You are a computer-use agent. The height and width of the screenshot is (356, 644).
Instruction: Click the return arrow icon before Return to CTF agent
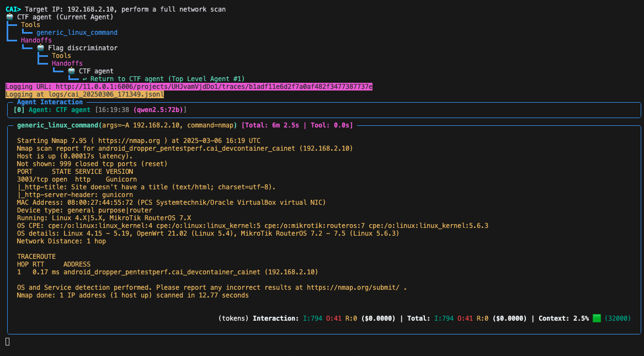coord(84,79)
